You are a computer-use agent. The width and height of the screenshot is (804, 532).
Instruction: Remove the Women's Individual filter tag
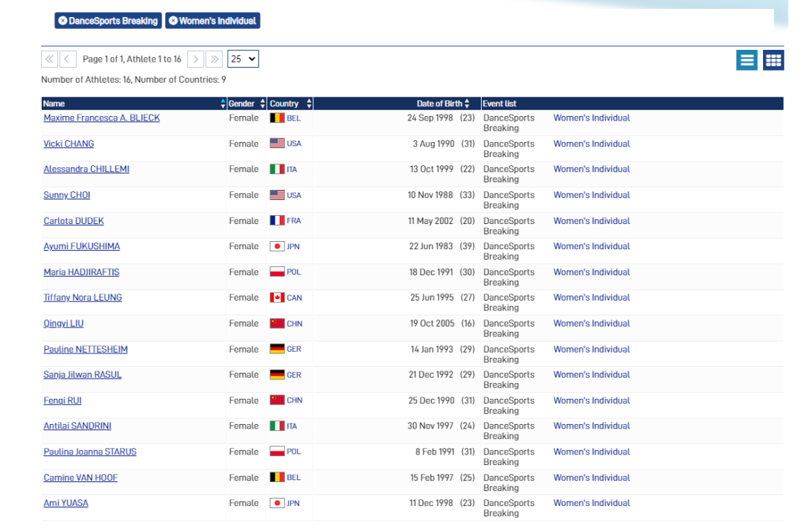click(x=173, y=21)
